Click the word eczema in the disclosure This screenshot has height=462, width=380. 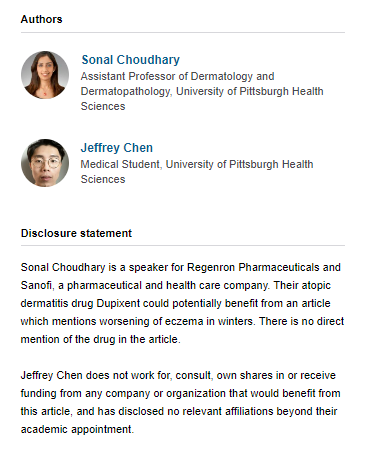pos(184,321)
